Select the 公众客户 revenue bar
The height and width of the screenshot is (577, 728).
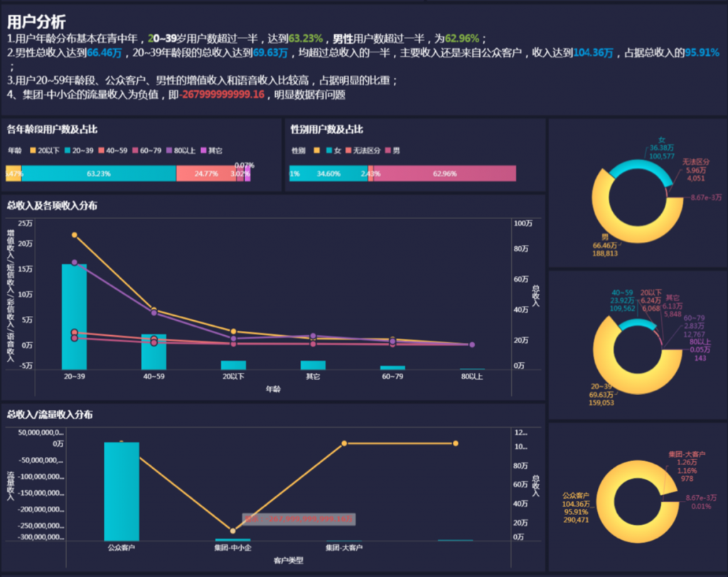[122, 492]
